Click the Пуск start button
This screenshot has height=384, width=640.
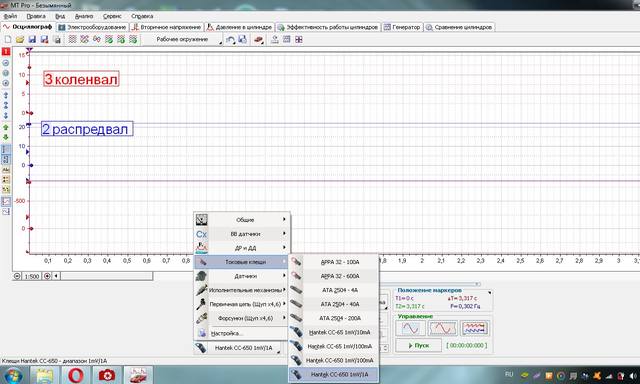pyautogui.click(x=418, y=345)
